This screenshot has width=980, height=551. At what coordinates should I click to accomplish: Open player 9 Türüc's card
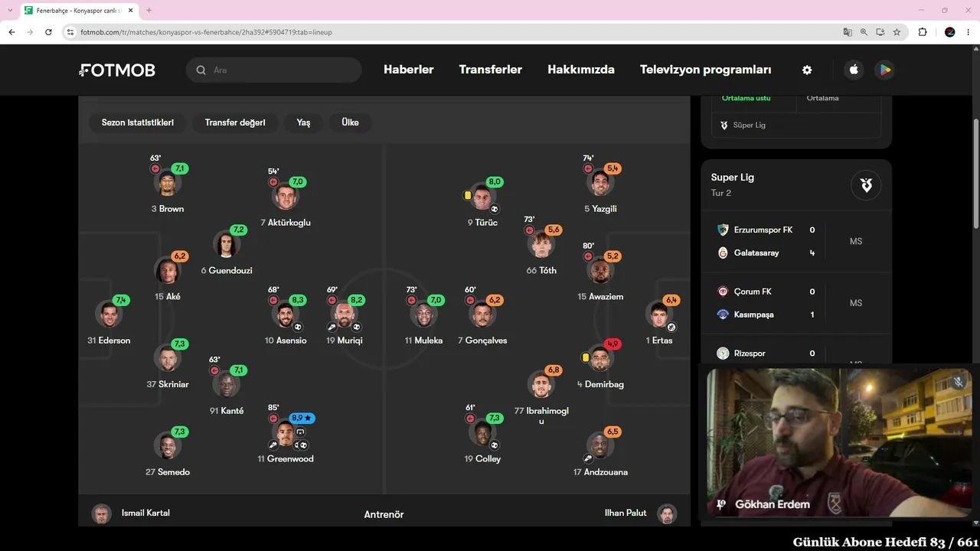pos(482,203)
